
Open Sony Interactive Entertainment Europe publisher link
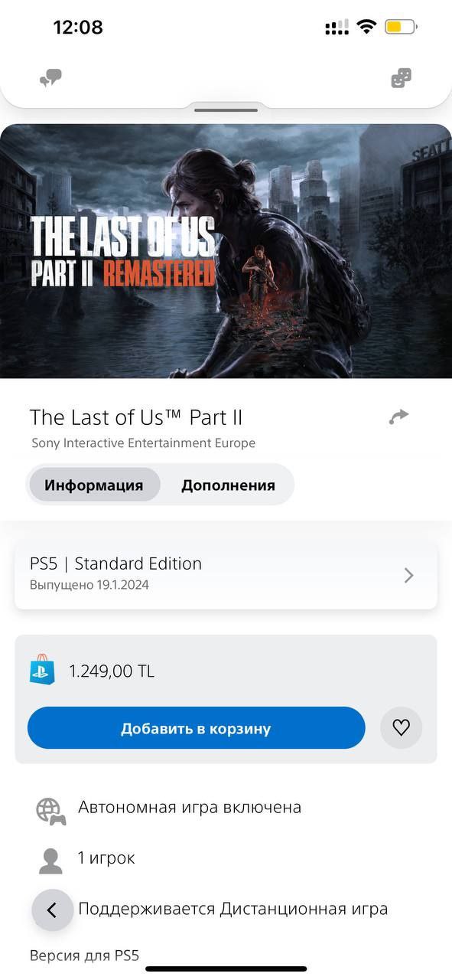pos(144,443)
